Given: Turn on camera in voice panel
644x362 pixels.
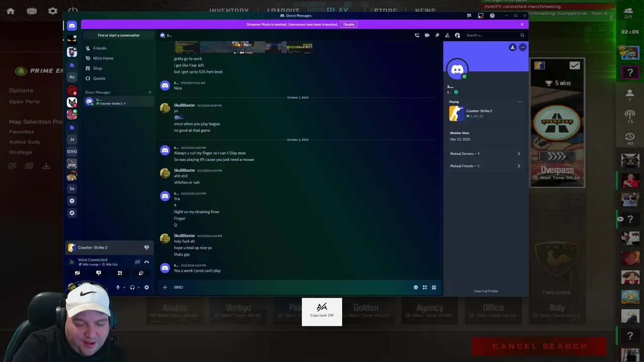Looking at the screenshot, I should pyautogui.click(x=77, y=273).
